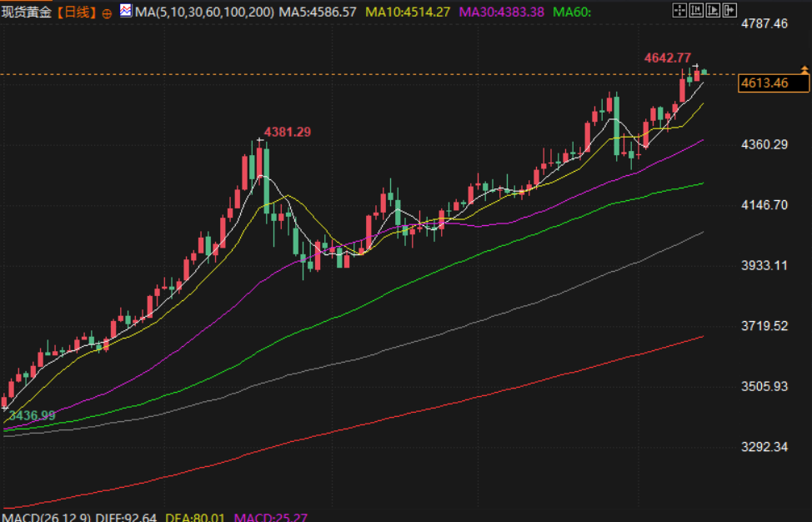Viewport: 812px width, 522px height.
Task: Click the range-statistics icon with skip-back arrow
Action: click(x=696, y=10)
